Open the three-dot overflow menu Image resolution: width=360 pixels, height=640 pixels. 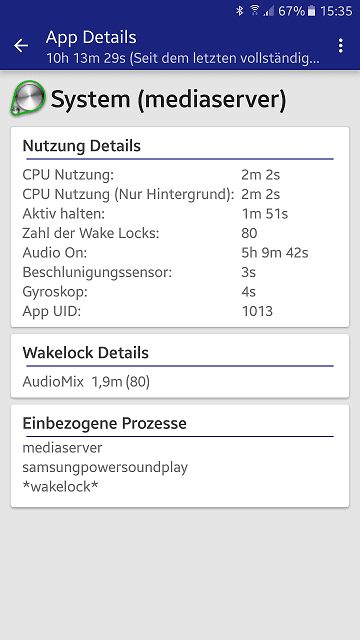[340, 46]
